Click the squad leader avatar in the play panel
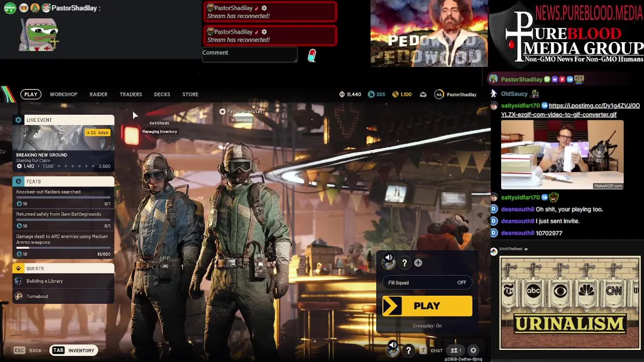644x362 pixels. (x=389, y=262)
